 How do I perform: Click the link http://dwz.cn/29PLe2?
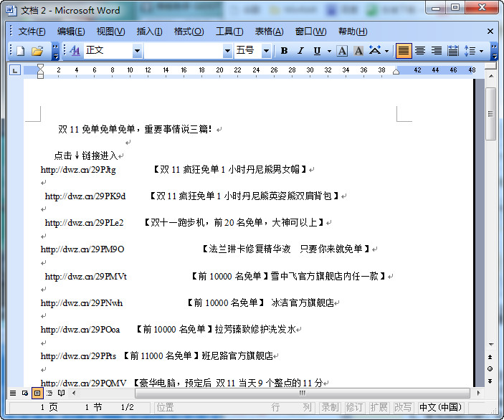pyautogui.click(x=84, y=223)
